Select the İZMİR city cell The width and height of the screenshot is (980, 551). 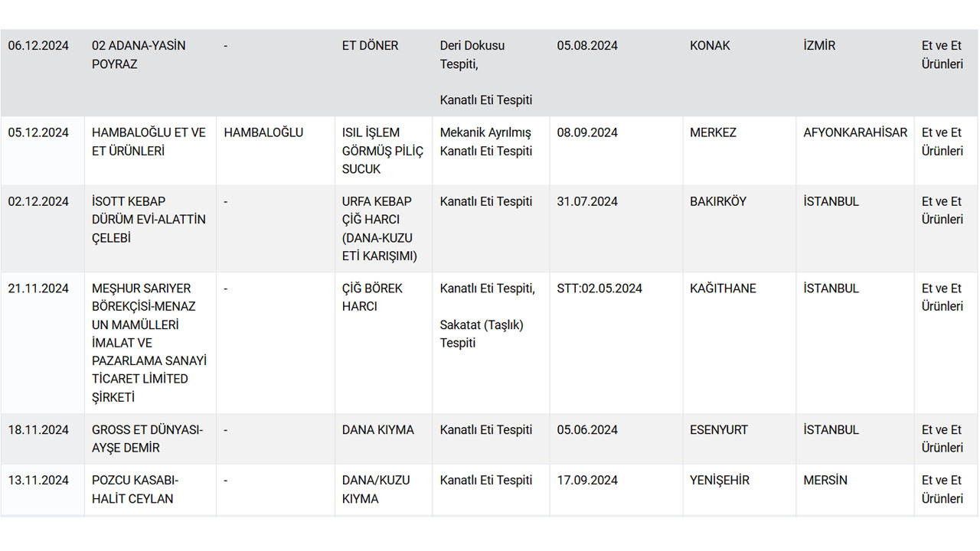pyautogui.click(x=819, y=46)
